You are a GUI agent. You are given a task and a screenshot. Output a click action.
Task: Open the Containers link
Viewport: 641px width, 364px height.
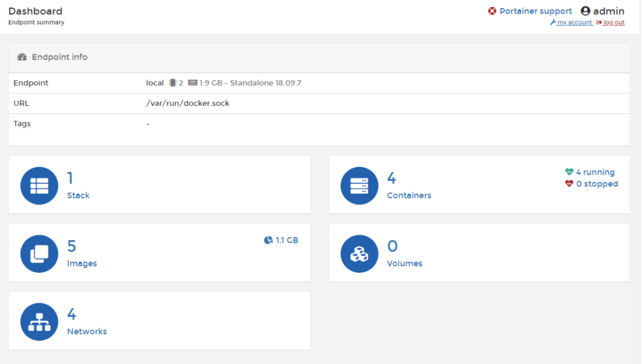click(x=409, y=195)
